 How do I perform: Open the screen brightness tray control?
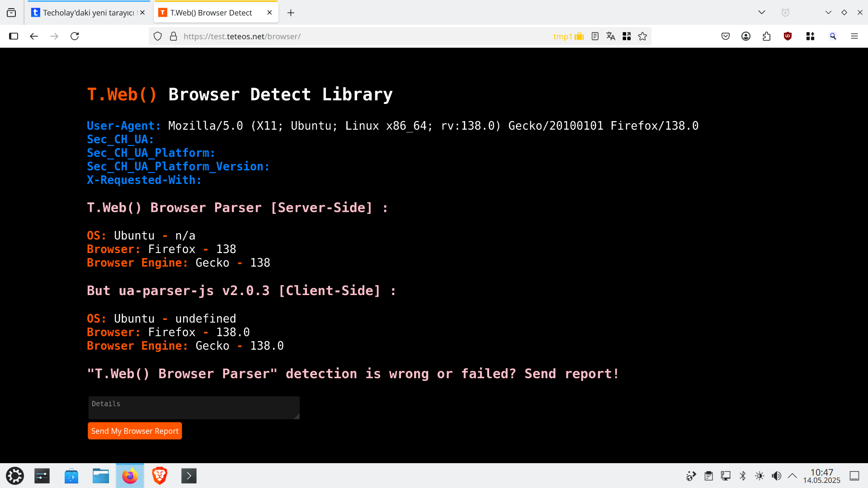pos(759,476)
